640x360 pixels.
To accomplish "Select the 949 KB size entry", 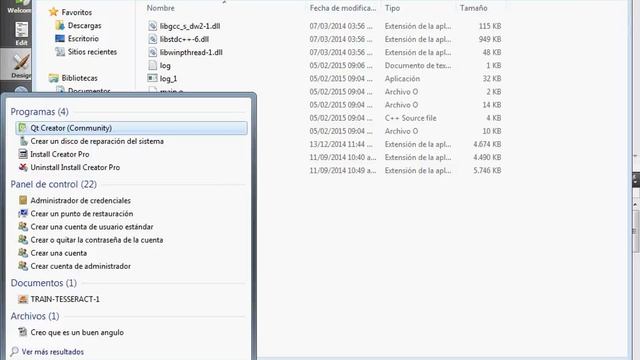I will point(490,39).
